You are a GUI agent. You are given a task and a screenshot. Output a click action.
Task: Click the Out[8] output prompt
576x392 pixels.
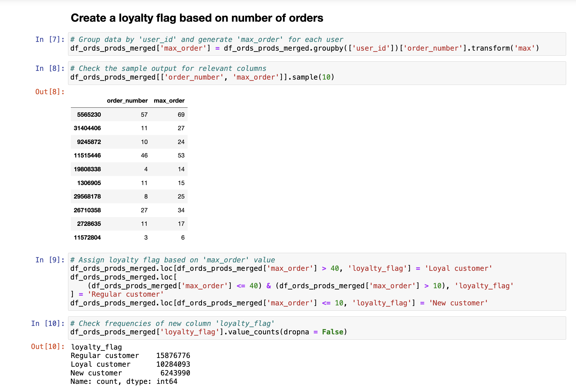pos(50,92)
